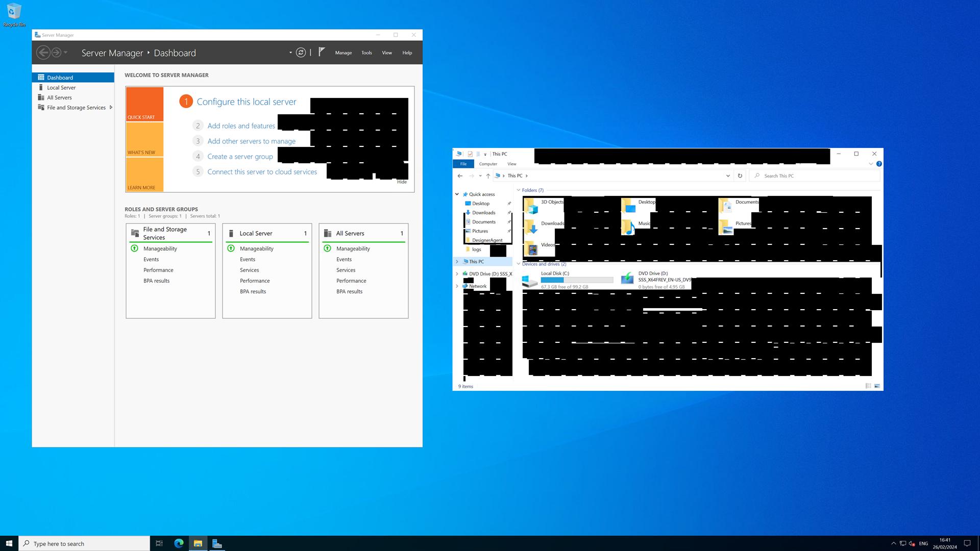
Task: Click Add roles and features link
Action: 241,126
